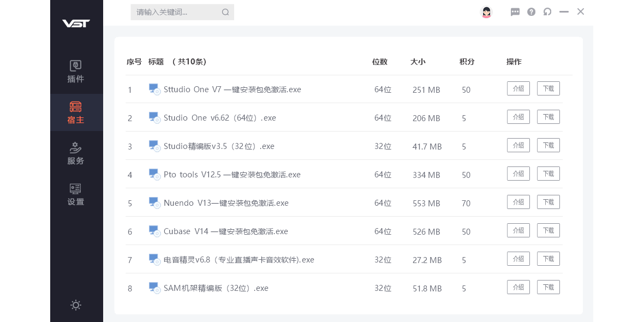This screenshot has width=644, height=322.
Task: View 介绍 for Studio One v6.62
Action: pos(518,117)
